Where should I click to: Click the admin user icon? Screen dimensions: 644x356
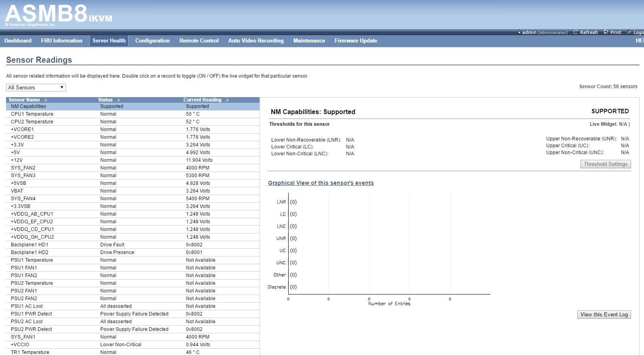[x=519, y=32]
